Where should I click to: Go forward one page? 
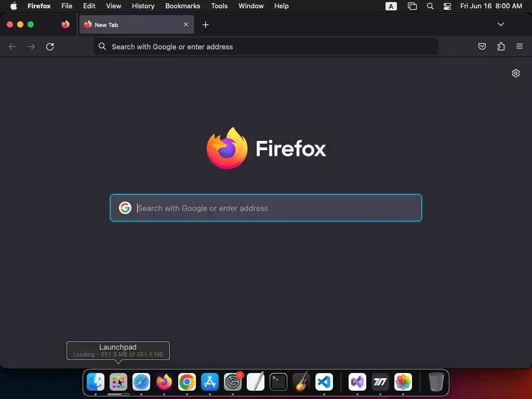pyautogui.click(x=31, y=46)
